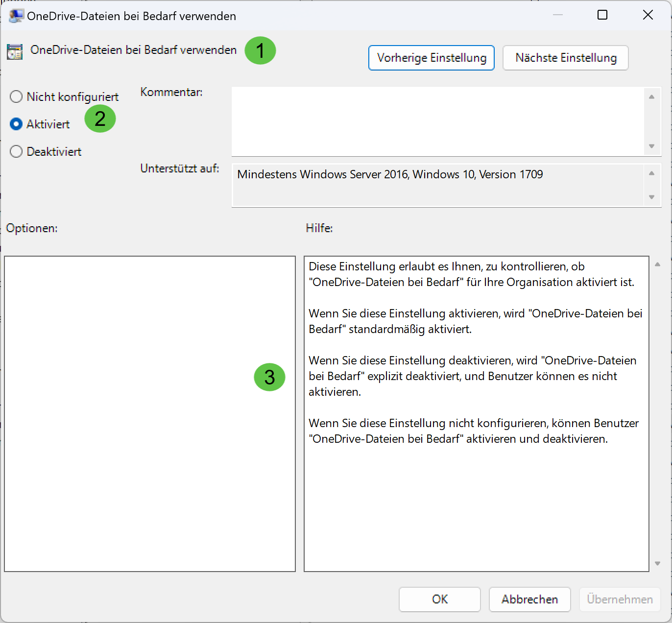Maximize the policy dialog window

coord(602,15)
